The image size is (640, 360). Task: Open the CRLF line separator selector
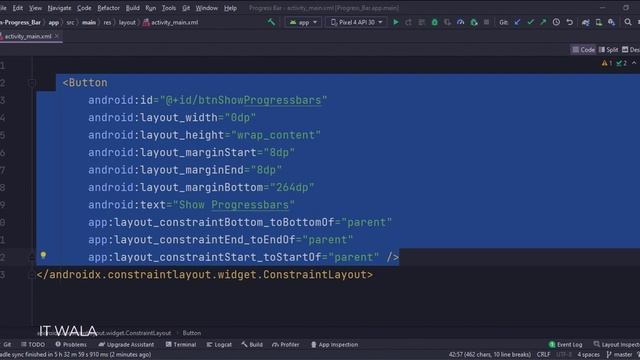click(543, 355)
